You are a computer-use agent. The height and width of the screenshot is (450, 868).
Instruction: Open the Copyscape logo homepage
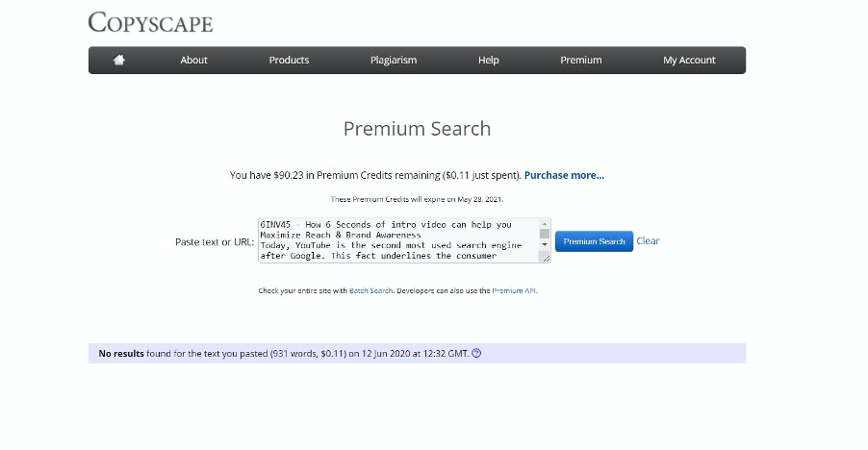click(150, 23)
